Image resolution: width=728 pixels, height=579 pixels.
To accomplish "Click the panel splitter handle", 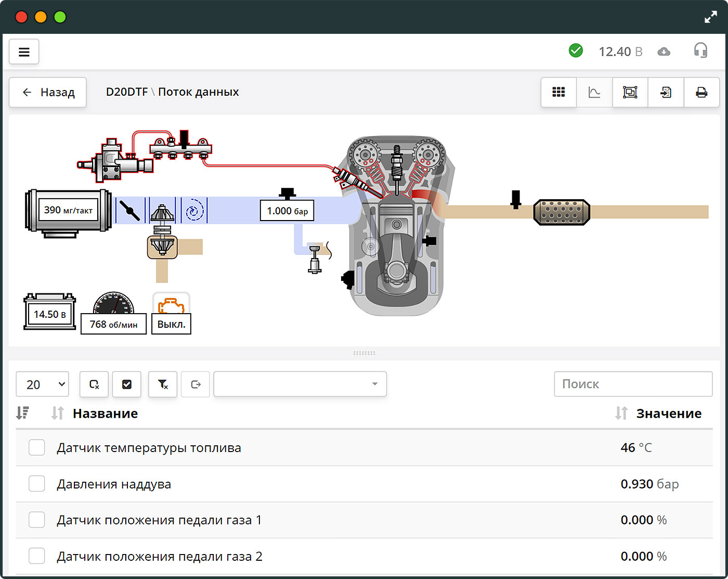I will pyautogui.click(x=364, y=353).
